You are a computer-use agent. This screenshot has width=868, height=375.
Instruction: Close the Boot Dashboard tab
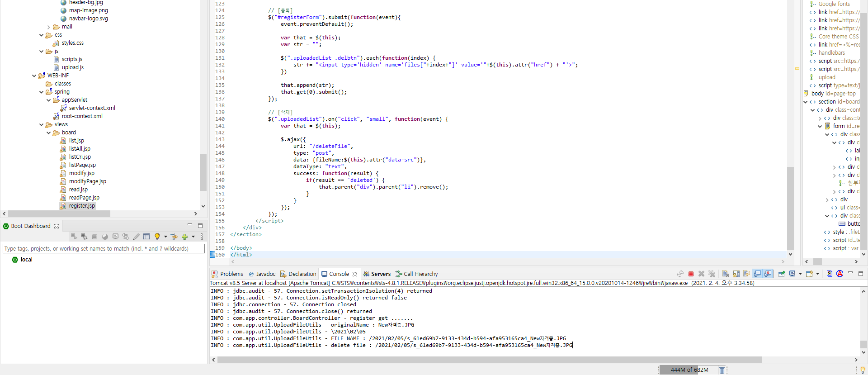point(57,226)
